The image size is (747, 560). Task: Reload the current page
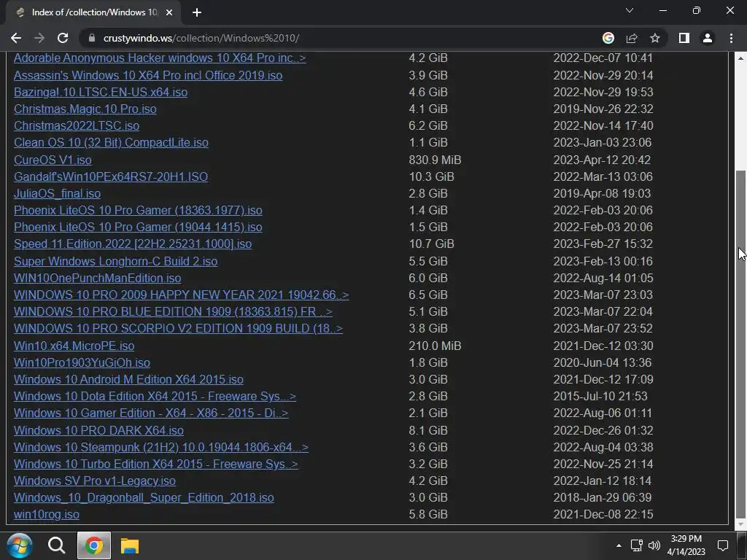click(63, 38)
